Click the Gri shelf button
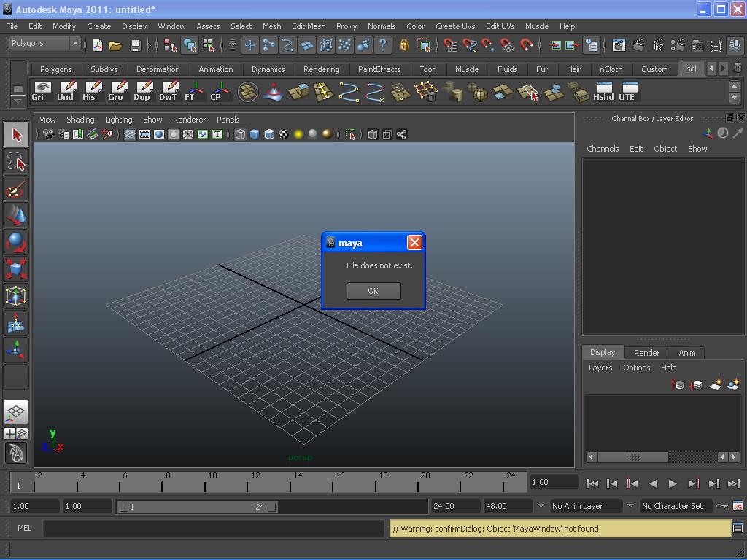The image size is (747, 560). coord(42,91)
